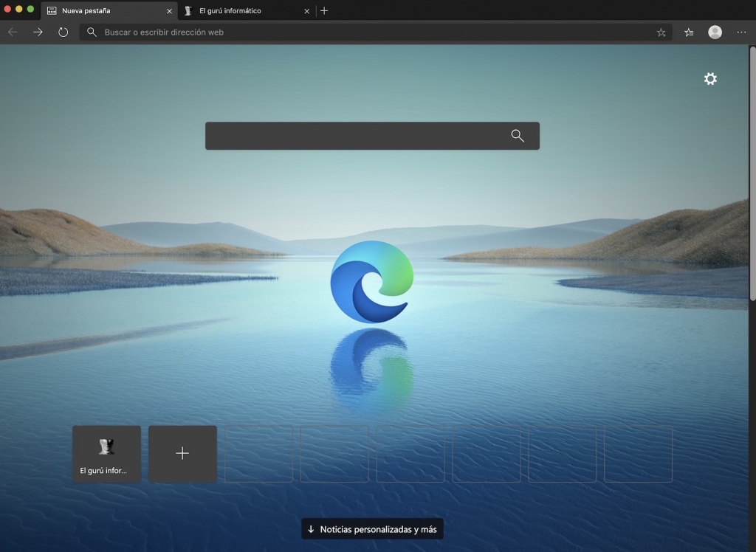The width and height of the screenshot is (756, 552).
Task: Maximize the window with the green button
Action: (30, 9)
